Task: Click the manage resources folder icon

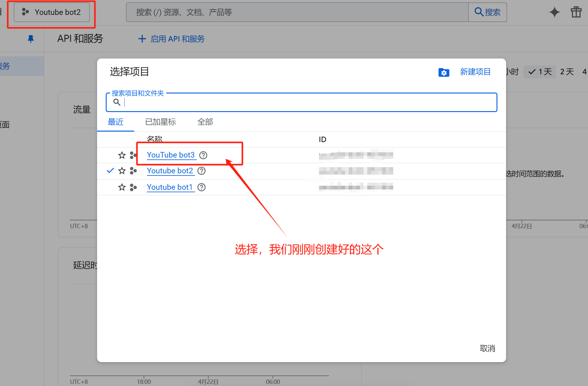Action: tap(444, 72)
